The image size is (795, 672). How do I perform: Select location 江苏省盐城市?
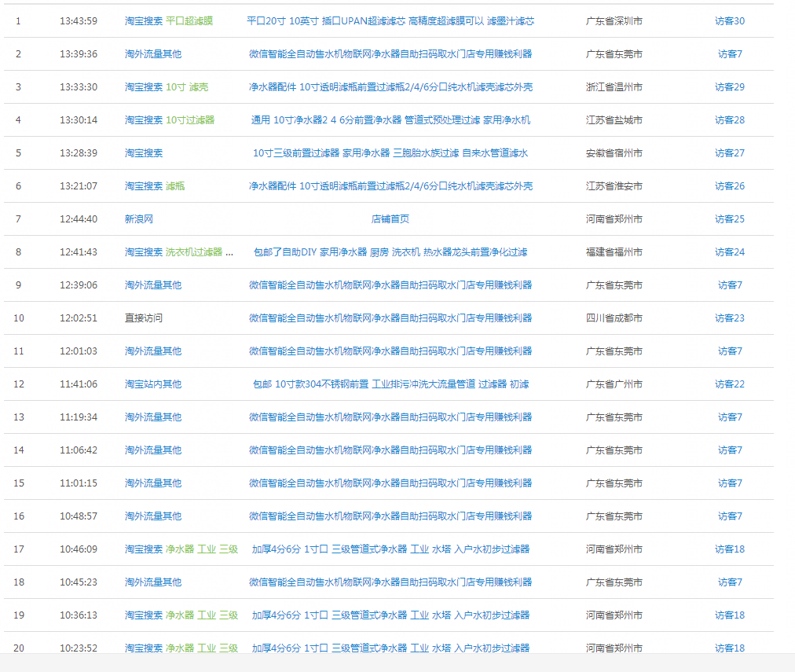click(x=614, y=119)
